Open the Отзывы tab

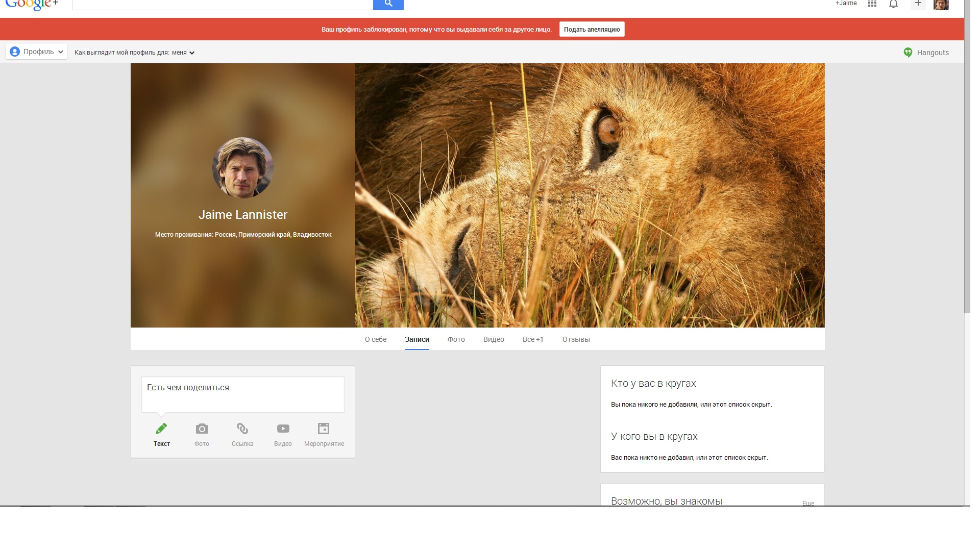[576, 339]
